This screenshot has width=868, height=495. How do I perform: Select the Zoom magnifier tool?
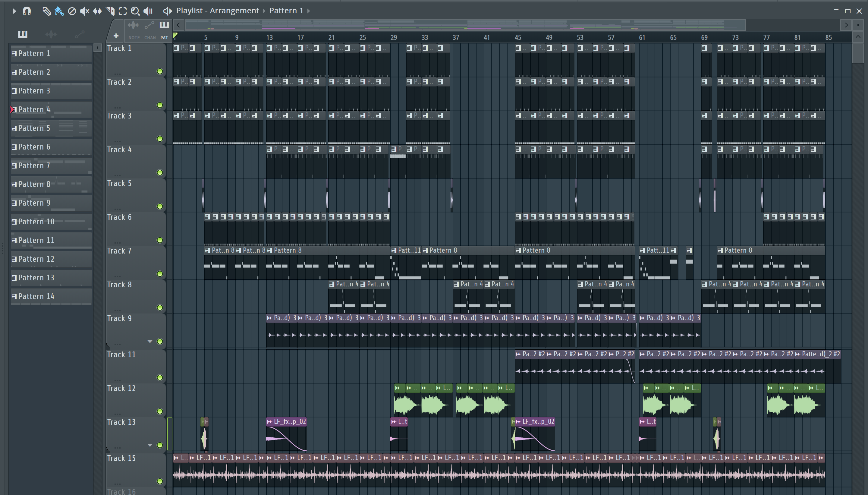coord(135,11)
